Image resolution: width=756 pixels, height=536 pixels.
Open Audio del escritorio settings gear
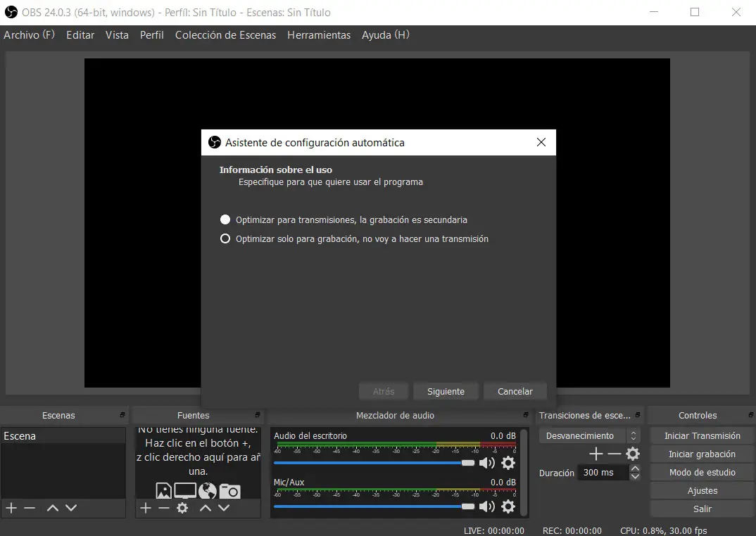508,463
